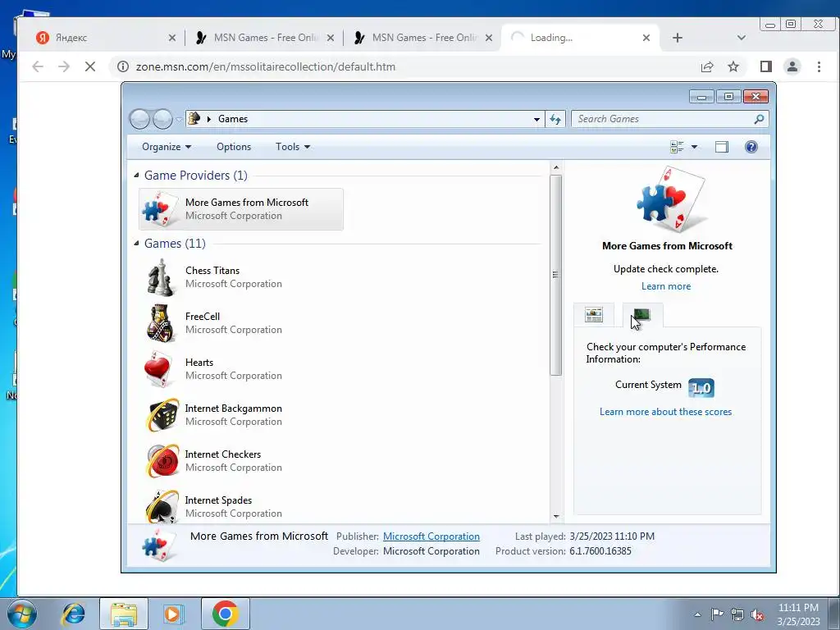The height and width of the screenshot is (630, 840).
Task: Close the Яндекс tab
Action: coord(172,38)
